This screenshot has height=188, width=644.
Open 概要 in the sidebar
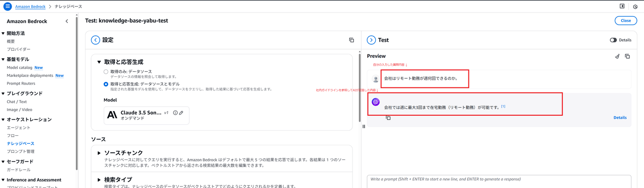[11, 41]
